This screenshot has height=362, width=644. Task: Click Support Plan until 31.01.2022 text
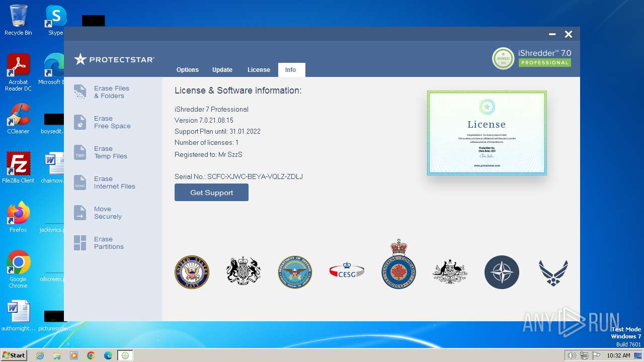click(217, 131)
